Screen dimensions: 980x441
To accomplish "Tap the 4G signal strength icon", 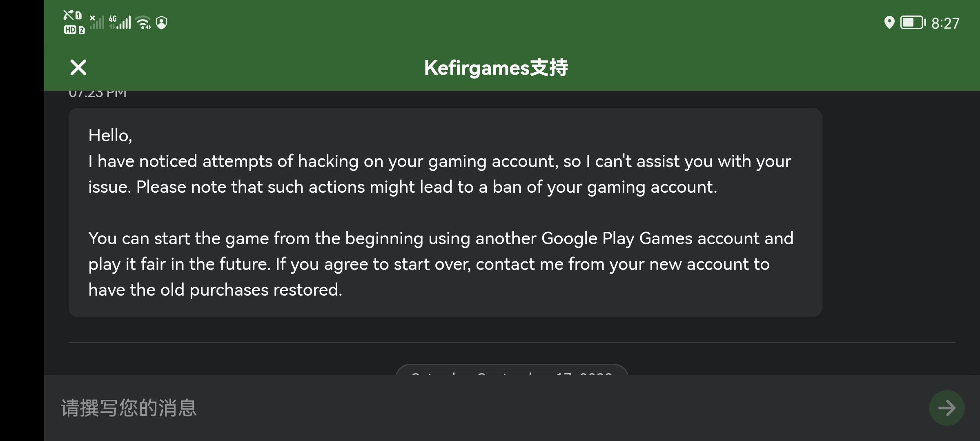I will point(120,22).
